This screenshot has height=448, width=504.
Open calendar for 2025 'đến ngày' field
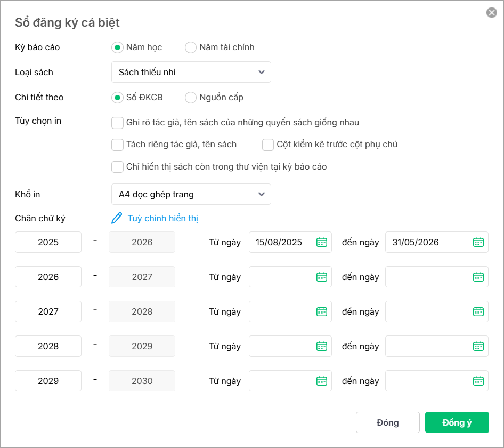pyautogui.click(x=478, y=242)
